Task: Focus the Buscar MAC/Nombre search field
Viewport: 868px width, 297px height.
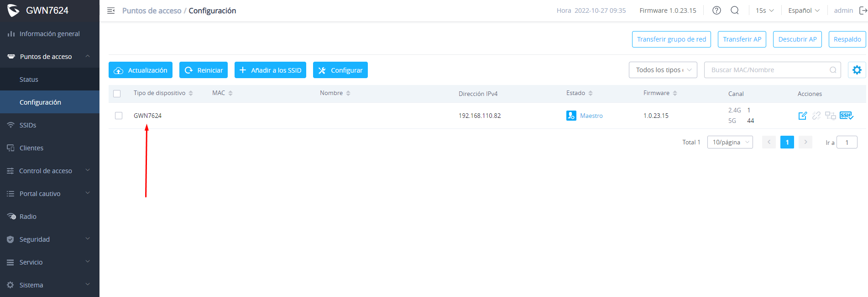Action: coord(773,70)
